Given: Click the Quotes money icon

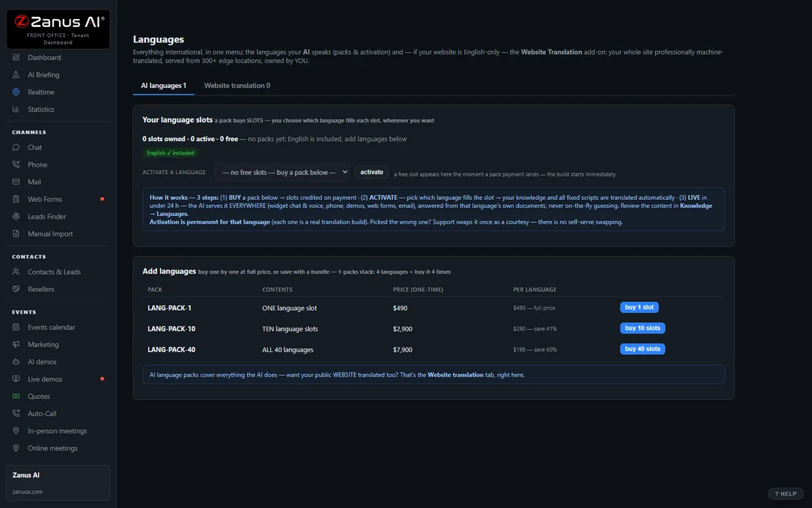Looking at the screenshot, I should pos(16,396).
